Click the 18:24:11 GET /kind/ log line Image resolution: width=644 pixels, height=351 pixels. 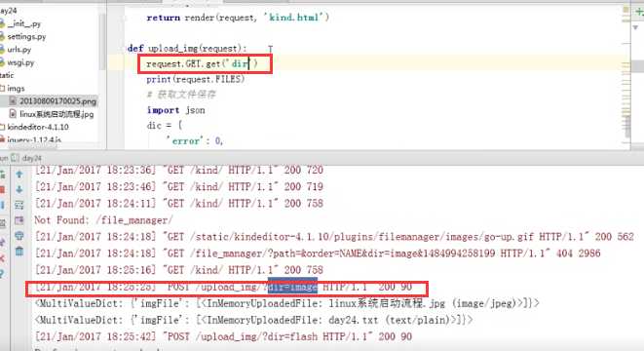(179, 203)
